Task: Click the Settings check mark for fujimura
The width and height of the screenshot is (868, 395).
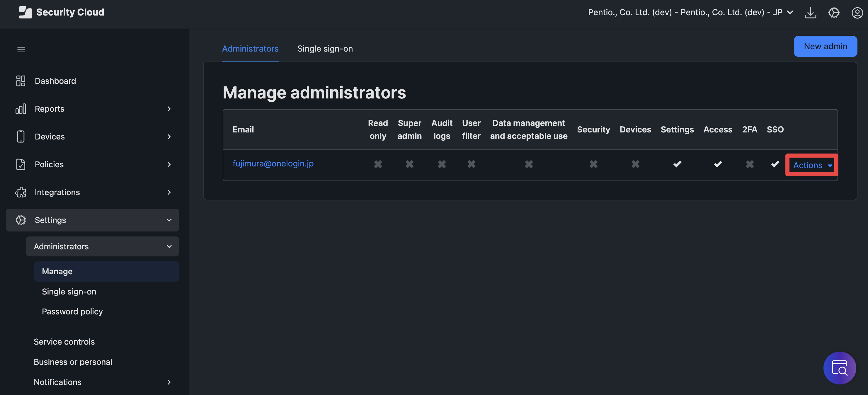Action: (x=677, y=164)
